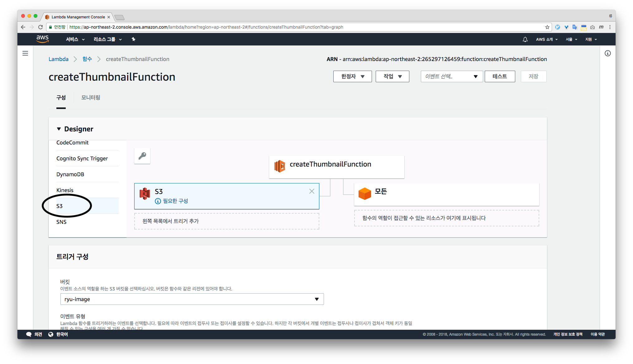Open the 서비스 services menu

(75, 40)
